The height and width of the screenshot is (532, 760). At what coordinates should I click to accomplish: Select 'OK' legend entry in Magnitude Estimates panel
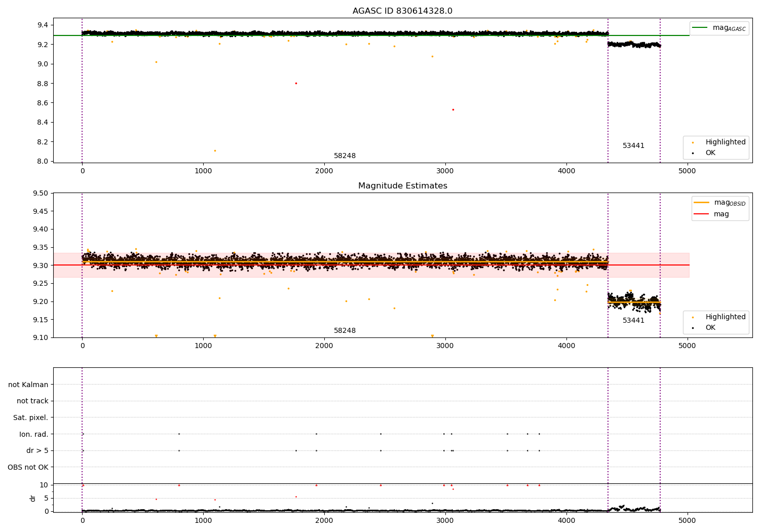pos(710,328)
